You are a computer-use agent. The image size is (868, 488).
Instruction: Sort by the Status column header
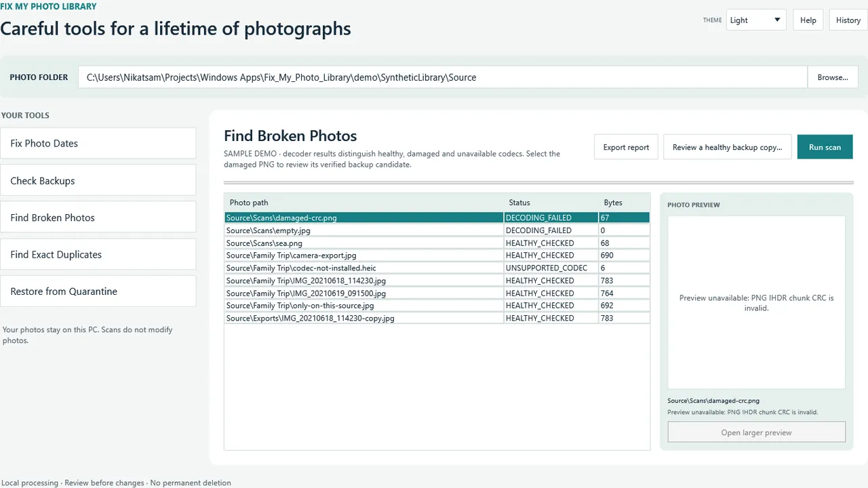coord(551,203)
